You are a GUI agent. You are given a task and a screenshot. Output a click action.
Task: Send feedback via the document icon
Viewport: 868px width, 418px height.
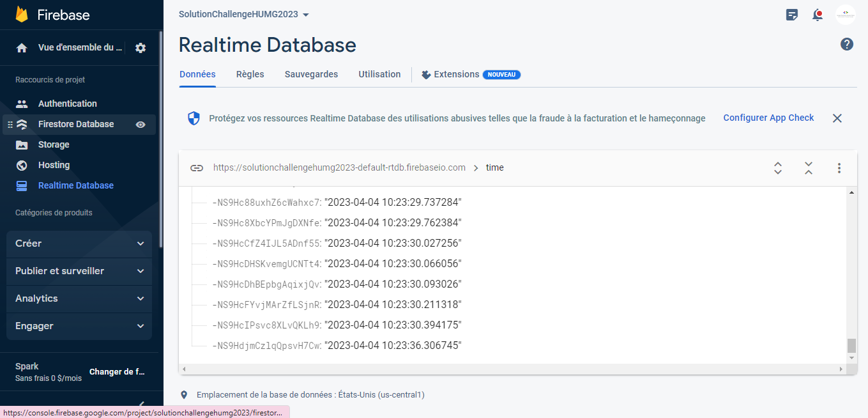click(791, 14)
